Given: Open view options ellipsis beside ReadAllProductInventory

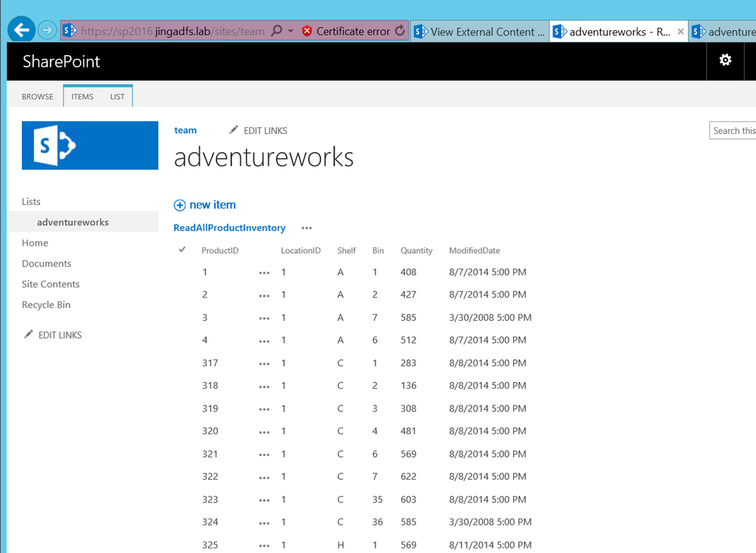Looking at the screenshot, I should coord(306,228).
